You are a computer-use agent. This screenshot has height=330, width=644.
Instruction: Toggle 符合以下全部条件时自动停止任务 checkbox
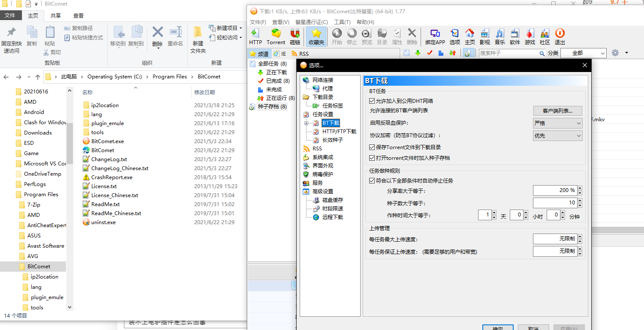pos(372,180)
